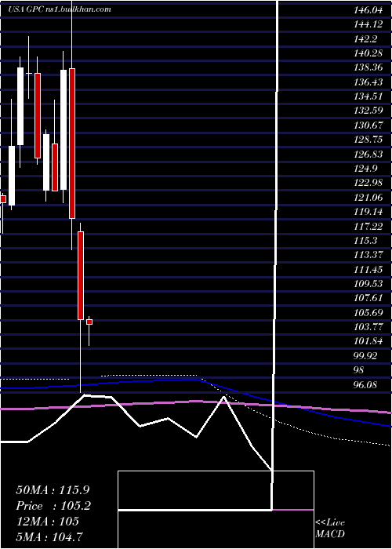The height and width of the screenshot is (549, 392).
Task: Click the '50MA : 115.9' indicator text
Action: tap(51, 489)
